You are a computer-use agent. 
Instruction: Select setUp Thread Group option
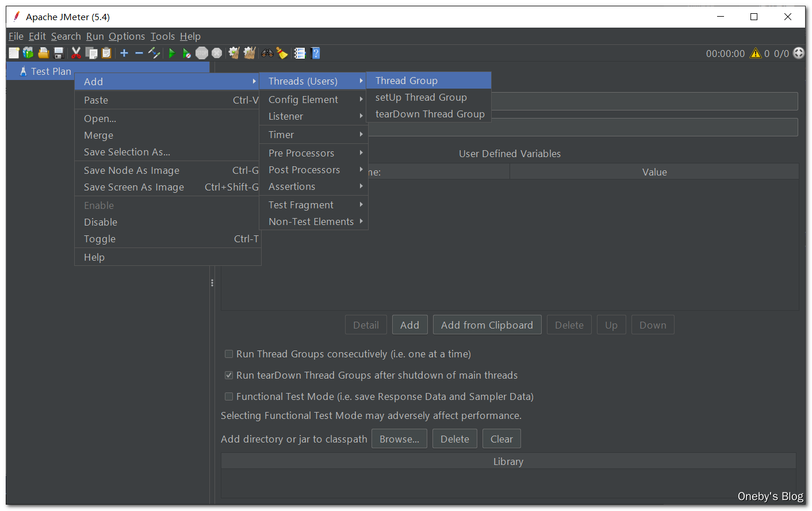(429, 97)
